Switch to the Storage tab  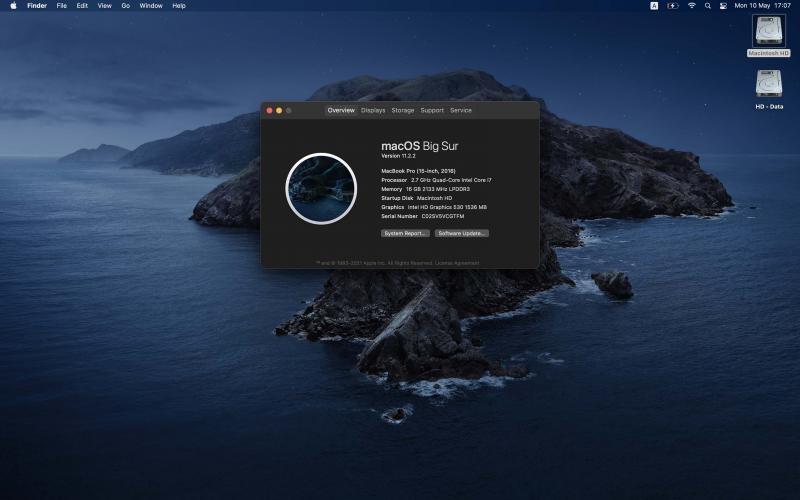[x=403, y=110]
